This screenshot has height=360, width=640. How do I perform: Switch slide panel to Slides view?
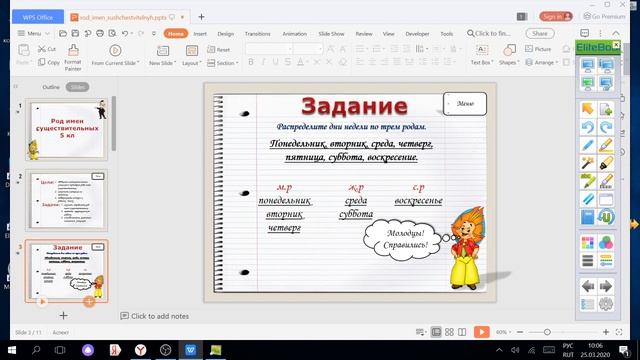(x=77, y=87)
